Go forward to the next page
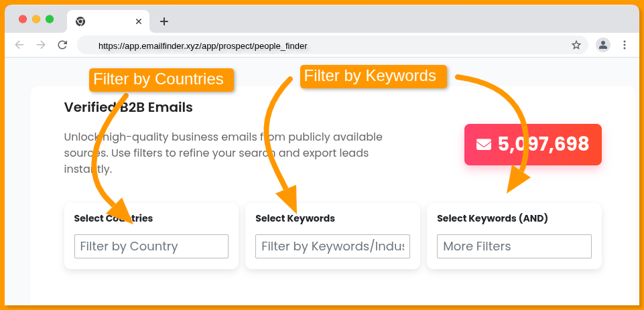This screenshot has width=644, height=310. pyautogui.click(x=41, y=45)
